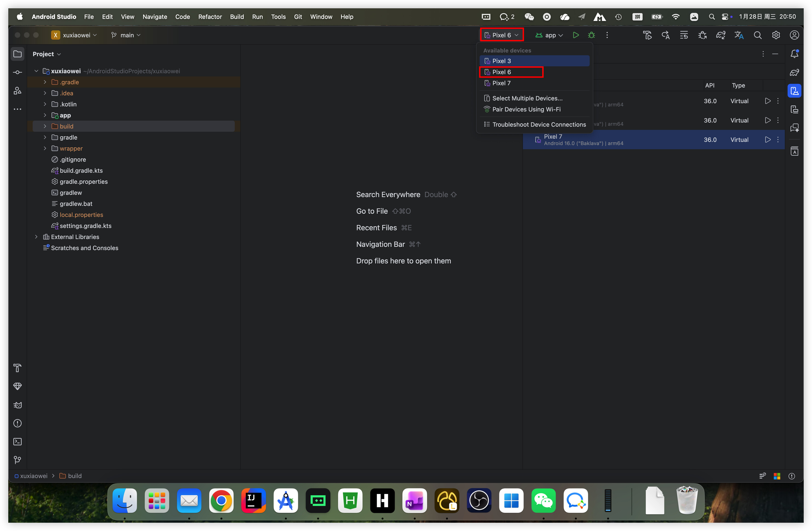This screenshot has width=812, height=531.
Task: Expand the app module folder
Action: [x=45, y=115]
